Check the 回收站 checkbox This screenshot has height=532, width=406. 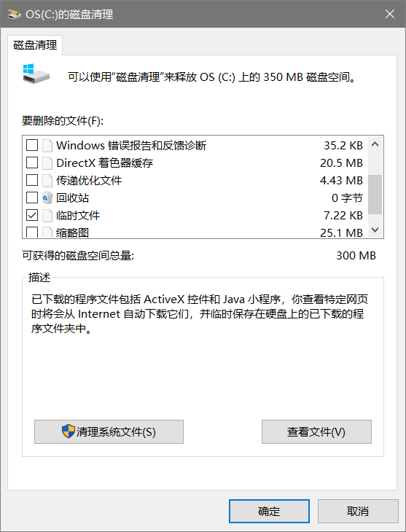[x=32, y=197]
